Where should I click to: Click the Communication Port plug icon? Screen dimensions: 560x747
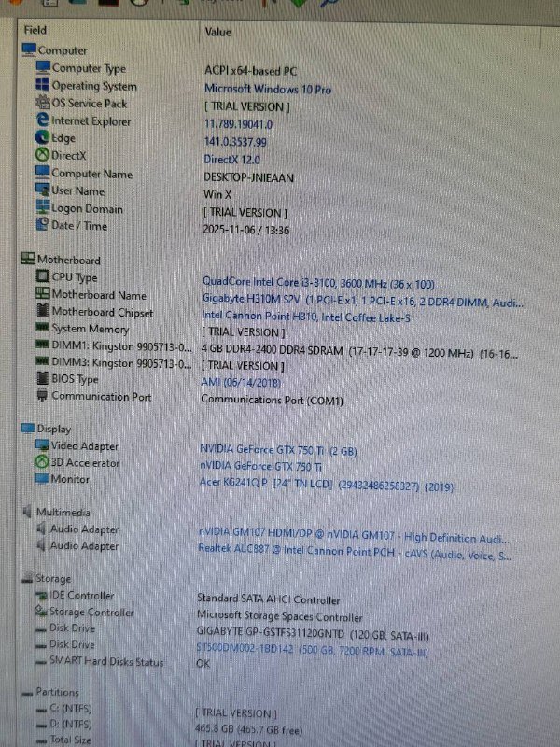42,395
